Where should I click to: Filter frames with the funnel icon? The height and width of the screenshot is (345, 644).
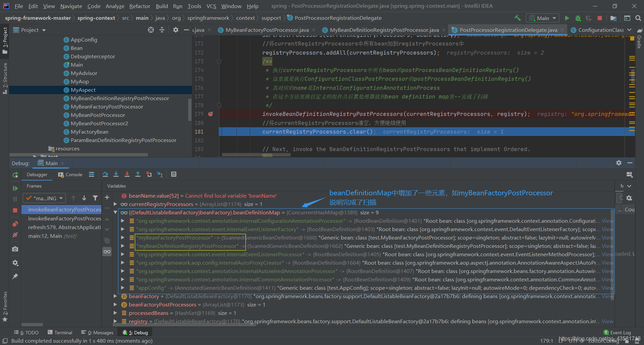pyautogui.click(x=95, y=198)
